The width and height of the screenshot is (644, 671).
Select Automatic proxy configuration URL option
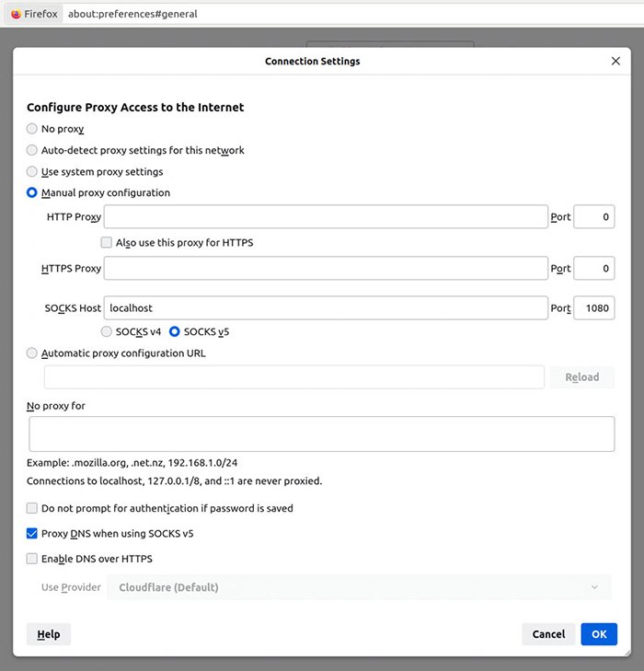pos(32,353)
